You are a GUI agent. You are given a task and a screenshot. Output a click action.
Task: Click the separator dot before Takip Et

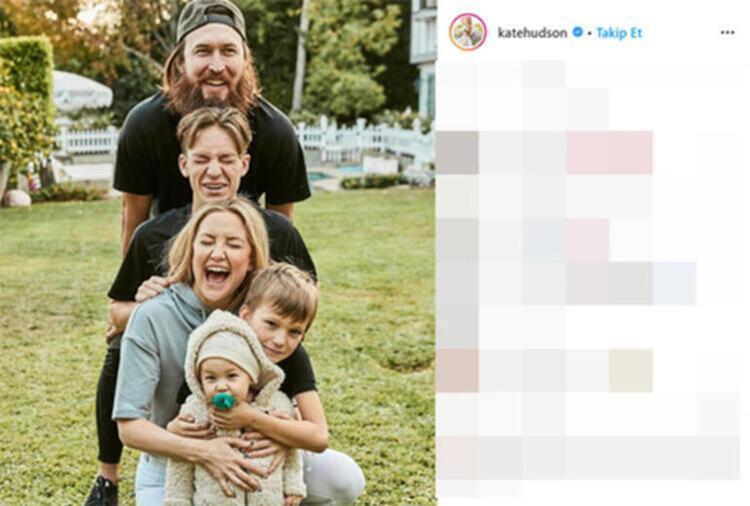pyautogui.click(x=590, y=33)
